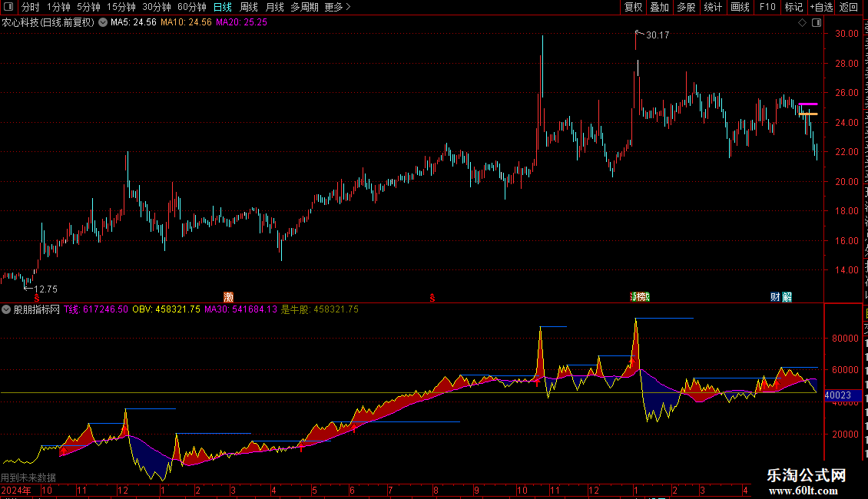This screenshot has width=868, height=499.
Task: Click the 2024年 date axis label
Action: click(x=16, y=491)
